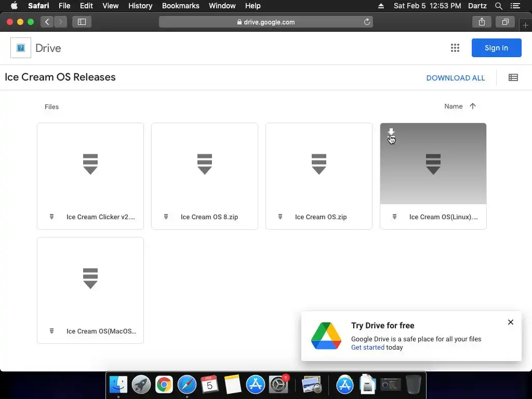The image size is (532, 399).
Task: Dismiss the Try Drive for free popup
Action: (511, 322)
